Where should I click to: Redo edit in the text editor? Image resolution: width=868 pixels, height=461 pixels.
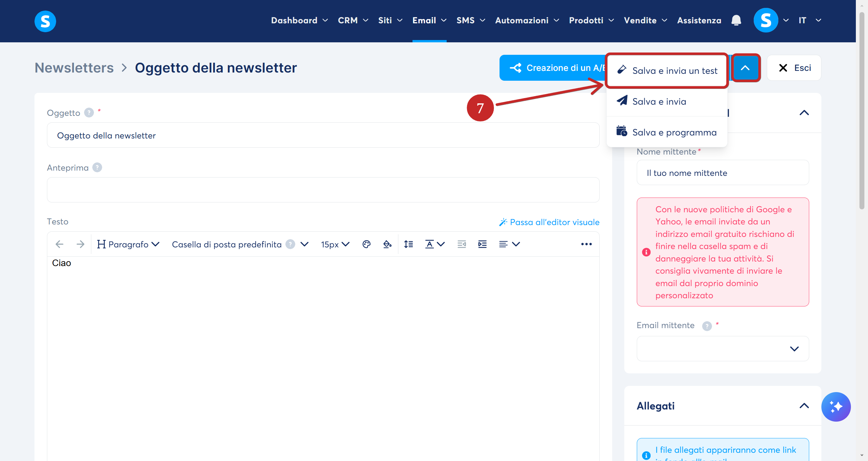(x=80, y=244)
